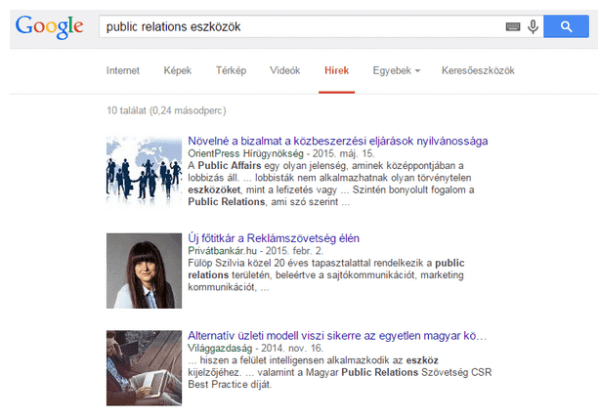Open the Térkép tab
The width and height of the screenshot is (600, 418).
point(231,70)
